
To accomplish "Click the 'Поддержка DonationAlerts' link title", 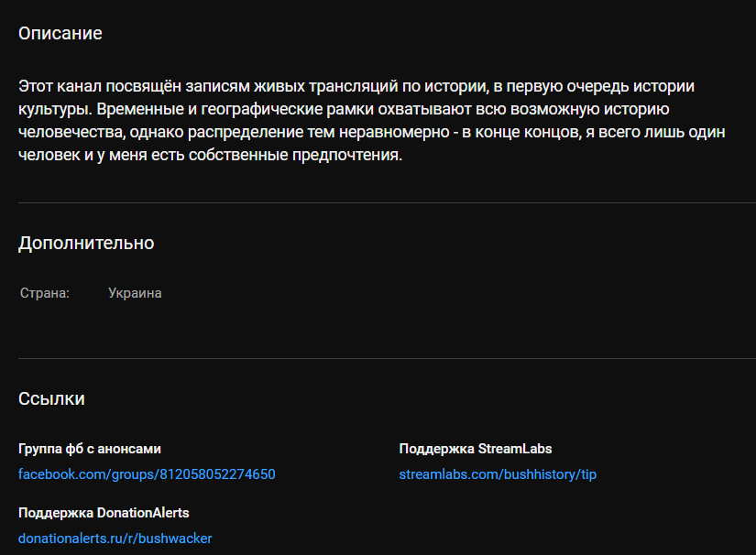I will click(x=104, y=513).
